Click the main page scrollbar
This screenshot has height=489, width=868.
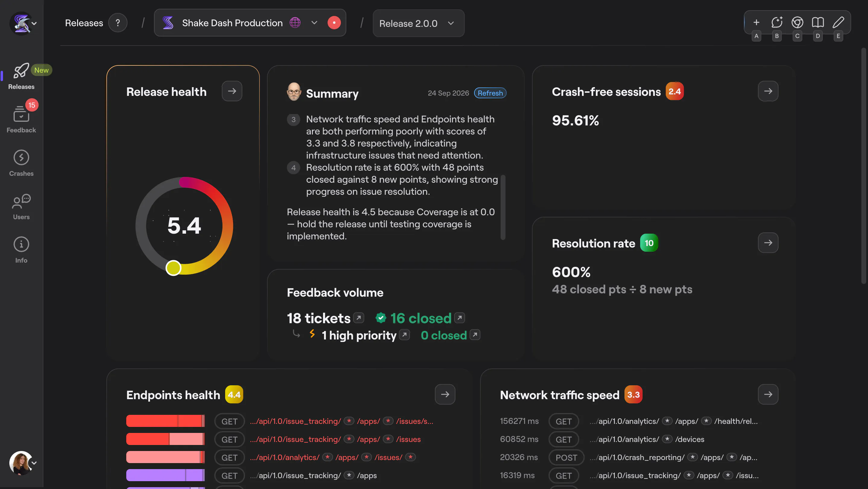[863, 166]
